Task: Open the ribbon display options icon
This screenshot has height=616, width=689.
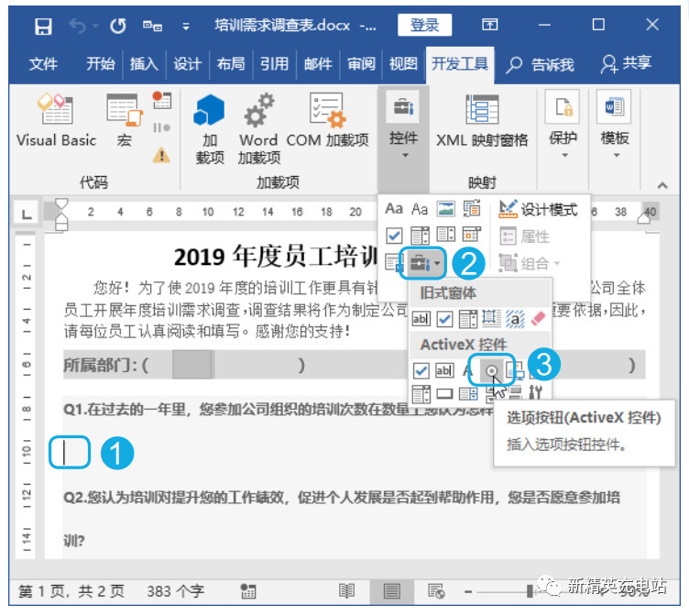Action: click(490, 25)
